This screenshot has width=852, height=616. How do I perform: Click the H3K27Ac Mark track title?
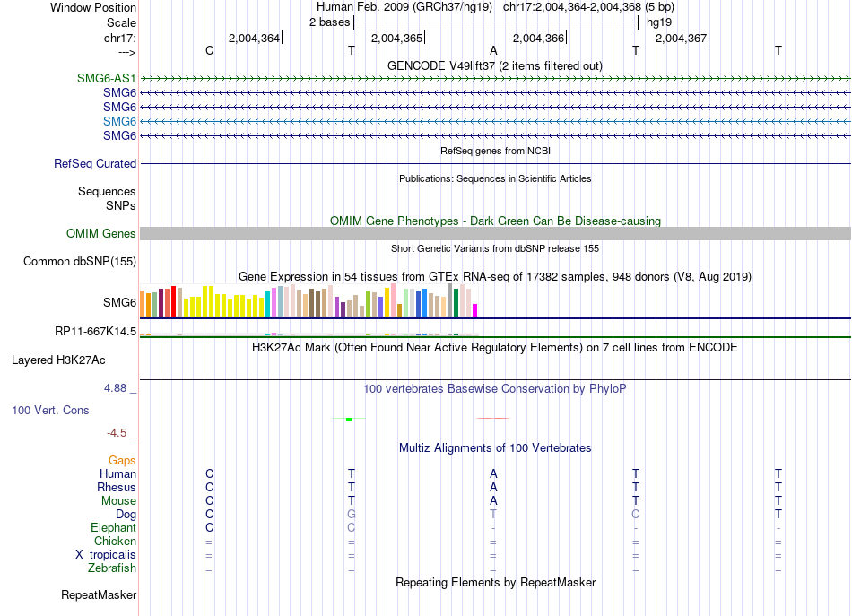coord(495,348)
